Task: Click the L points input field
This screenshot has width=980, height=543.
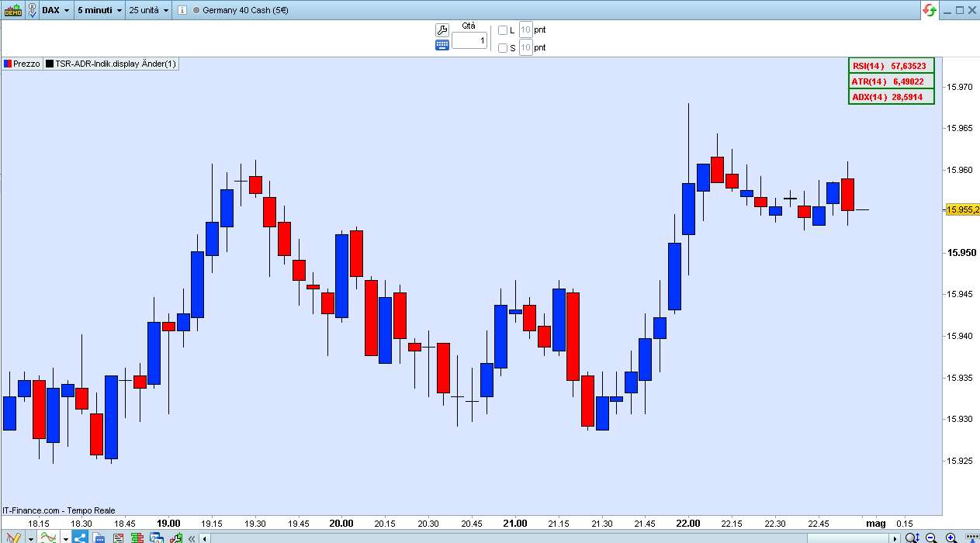Action: coord(525,30)
